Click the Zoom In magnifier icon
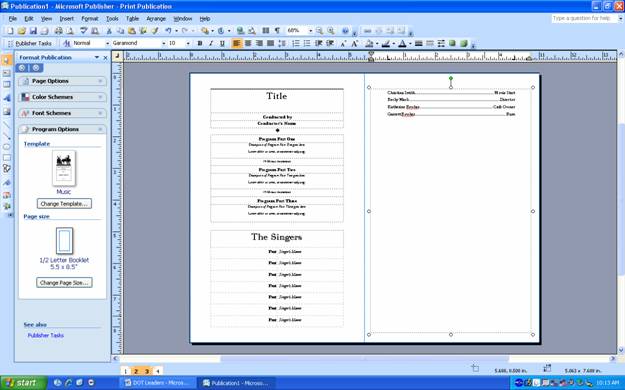 [x=331, y=31]
